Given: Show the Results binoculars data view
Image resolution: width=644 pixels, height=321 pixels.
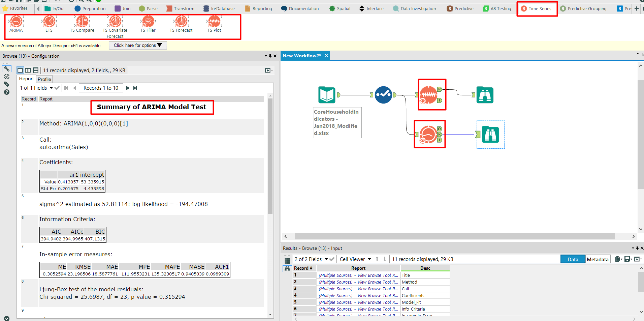Looking at the screenshot, I should click(287, 269).
